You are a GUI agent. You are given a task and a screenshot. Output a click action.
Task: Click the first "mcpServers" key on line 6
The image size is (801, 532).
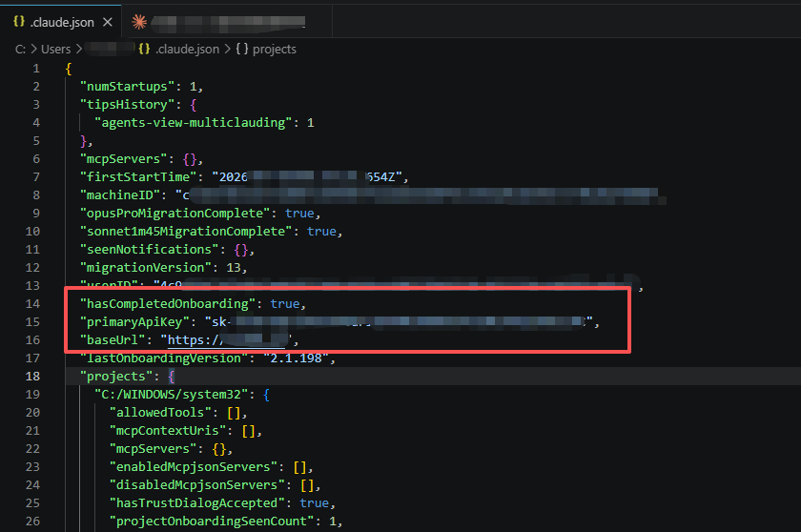124,159
